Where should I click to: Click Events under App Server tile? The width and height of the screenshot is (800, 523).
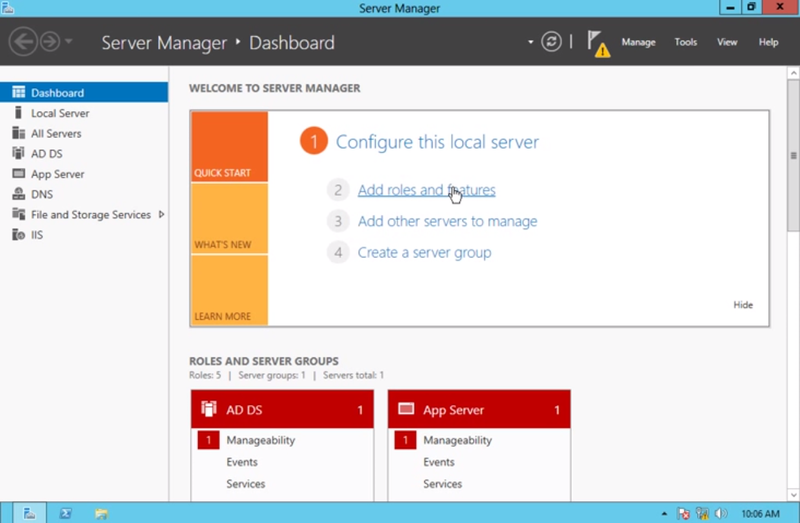439,462
